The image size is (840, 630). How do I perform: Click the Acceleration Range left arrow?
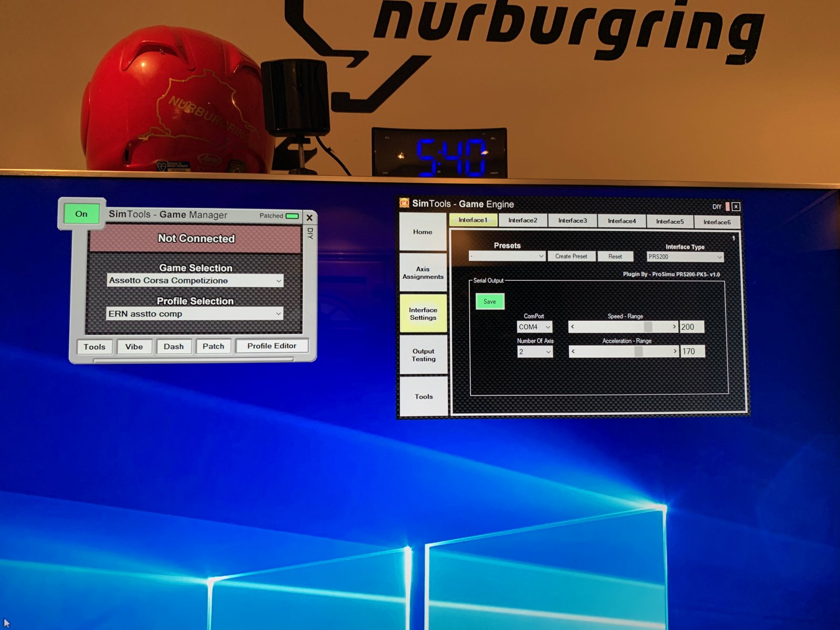pos(573,351)
